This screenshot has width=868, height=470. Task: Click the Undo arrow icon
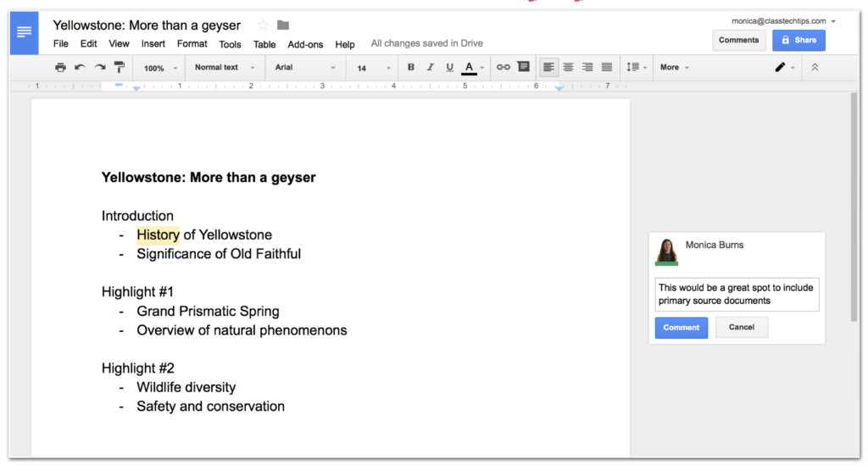pos(80,68)
